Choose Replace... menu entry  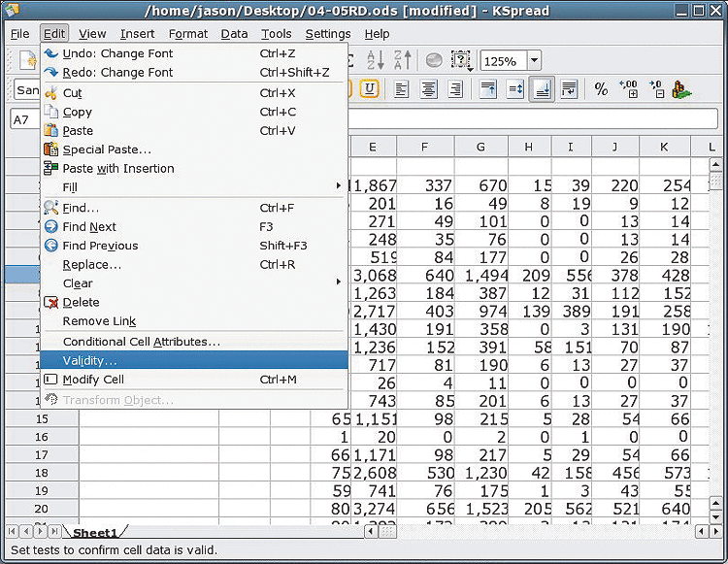[x=194, y=265]
